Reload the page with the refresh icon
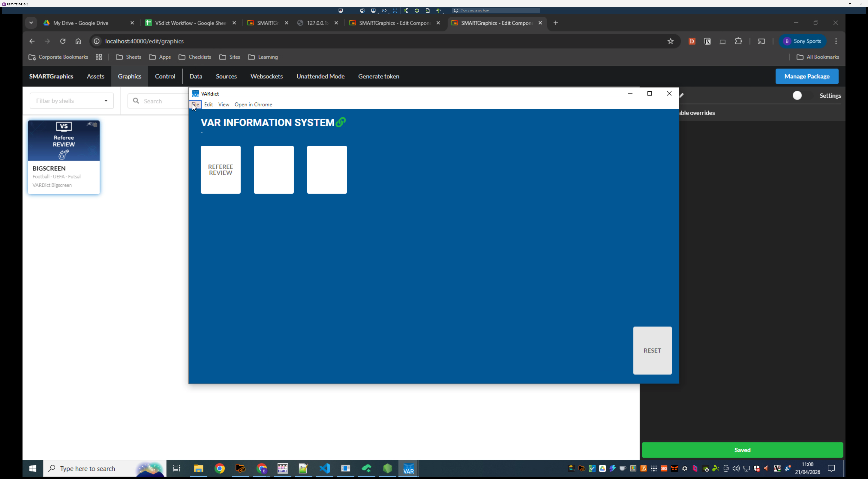 click(x=63, y=41)
